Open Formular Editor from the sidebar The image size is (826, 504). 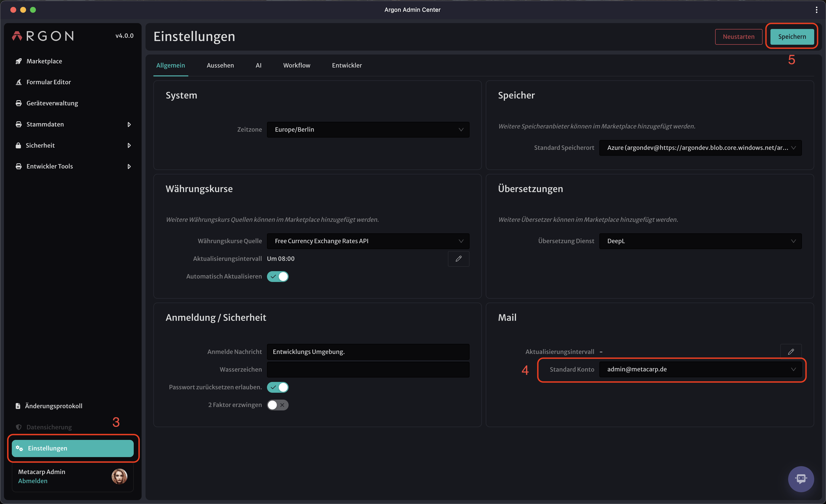coord(73,82)
